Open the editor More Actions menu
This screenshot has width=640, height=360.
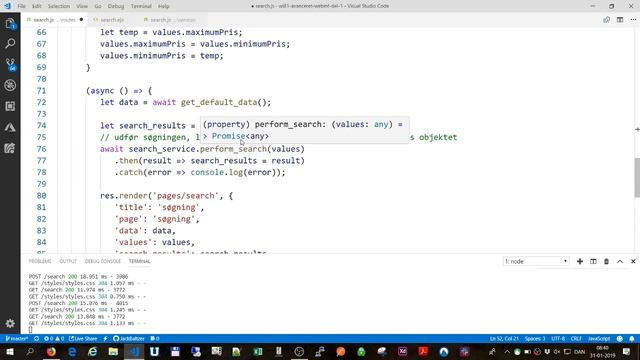633,20
